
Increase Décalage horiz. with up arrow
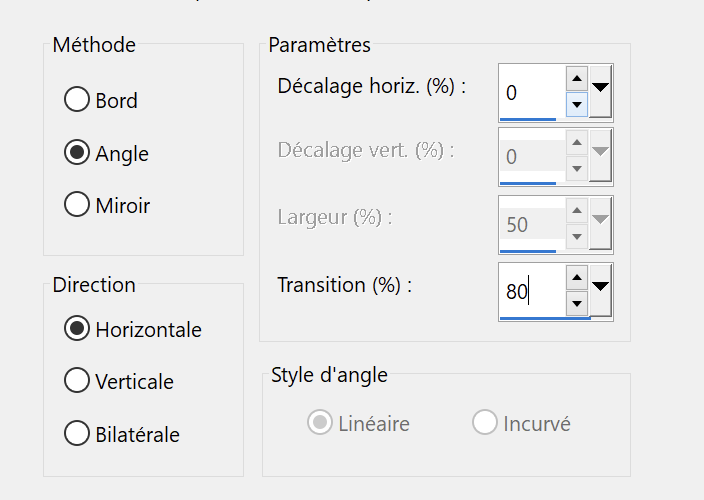(x=576, y=79)
